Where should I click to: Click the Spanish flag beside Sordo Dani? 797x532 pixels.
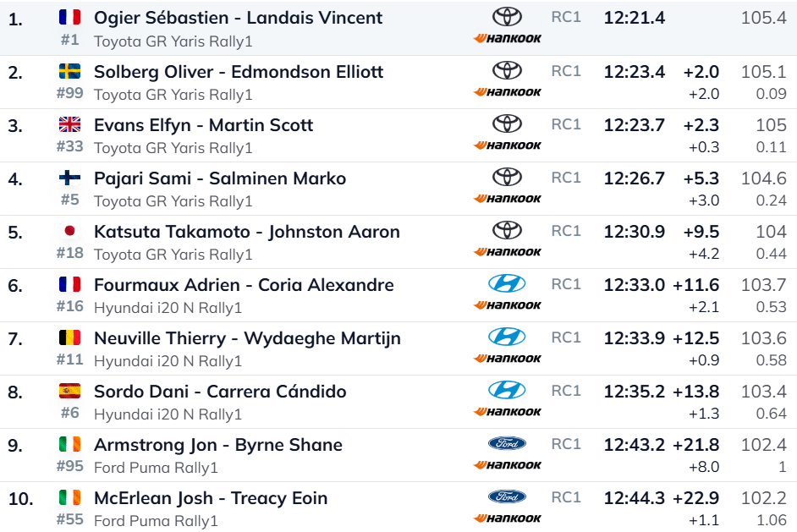pos(69,392)
